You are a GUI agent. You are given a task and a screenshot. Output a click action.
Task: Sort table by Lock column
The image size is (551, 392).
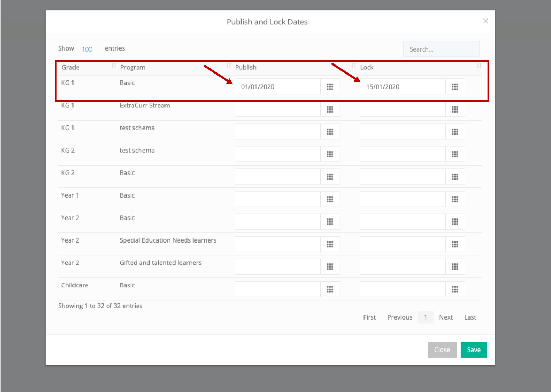click(x=420, y=67)
